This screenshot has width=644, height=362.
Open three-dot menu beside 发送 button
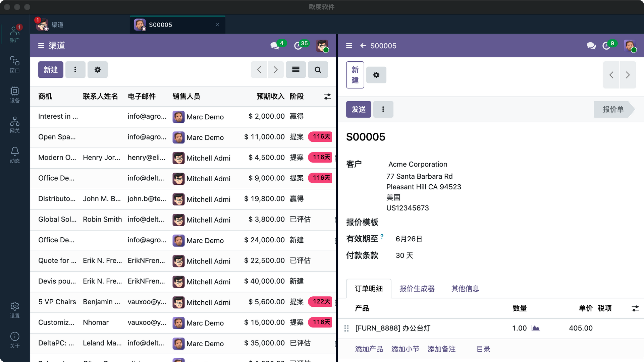[383, 109]
